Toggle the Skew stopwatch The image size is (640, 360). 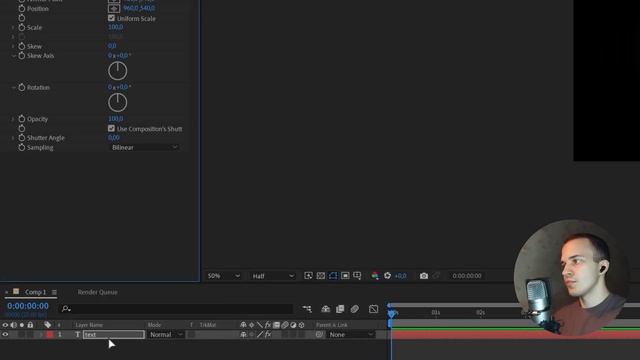point(22,46)
